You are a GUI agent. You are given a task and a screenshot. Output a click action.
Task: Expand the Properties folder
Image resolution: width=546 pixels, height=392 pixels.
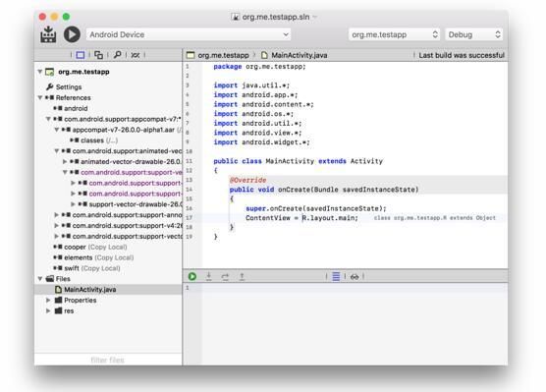(x=48, y=300)
